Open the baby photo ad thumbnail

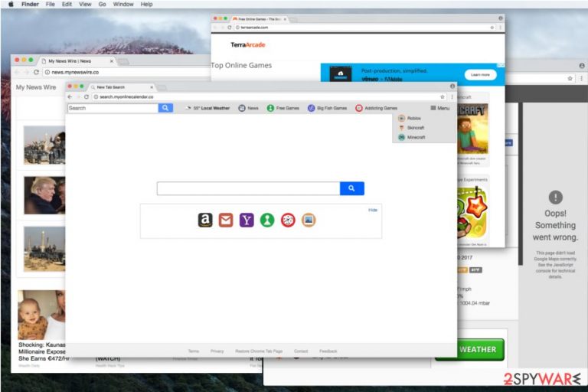point(41,315)
